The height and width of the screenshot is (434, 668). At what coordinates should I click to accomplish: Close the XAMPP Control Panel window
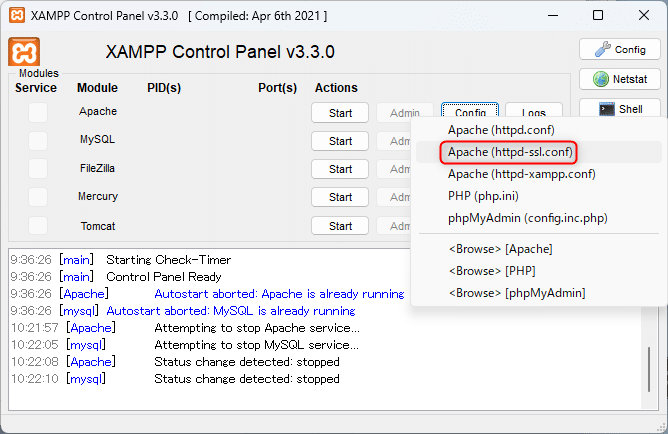pos(644,16)
